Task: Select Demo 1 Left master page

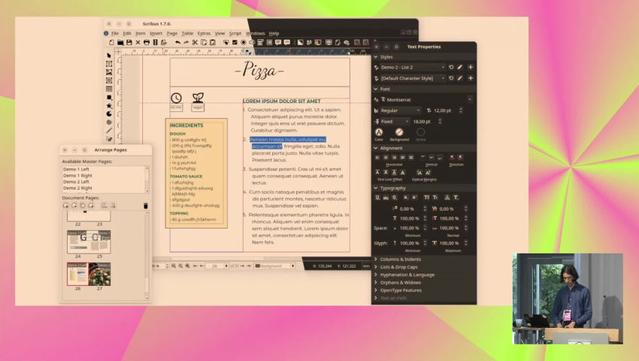Action: 76,169
